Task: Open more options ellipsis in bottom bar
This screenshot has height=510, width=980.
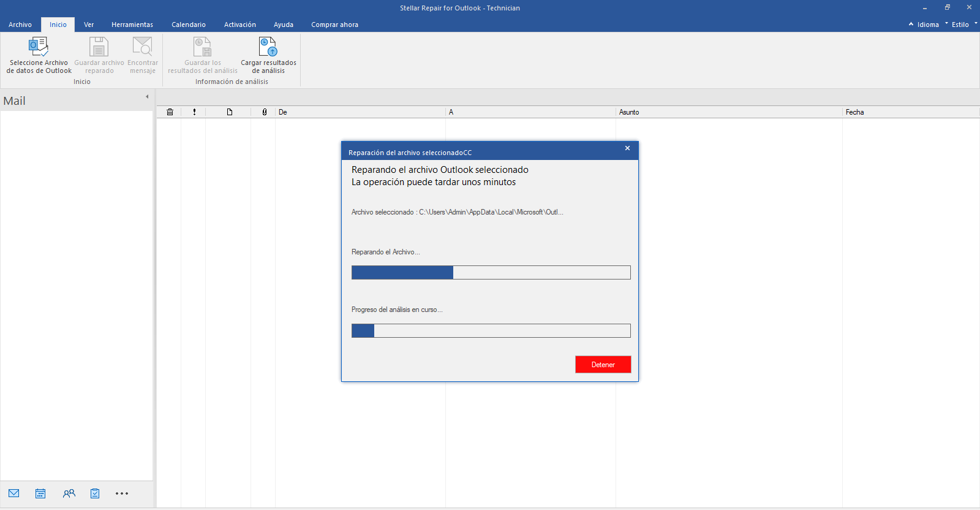Action: coord(122,493)
